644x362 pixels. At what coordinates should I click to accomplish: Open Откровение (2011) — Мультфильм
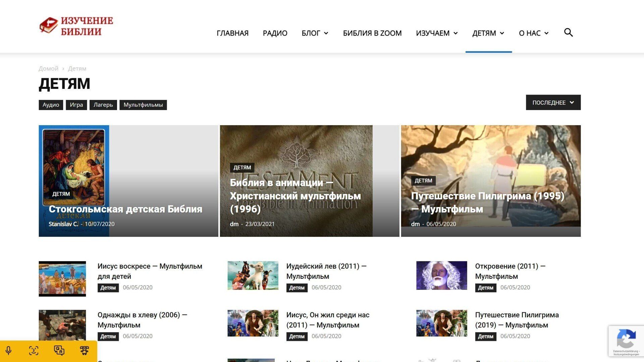pos(510,271)
